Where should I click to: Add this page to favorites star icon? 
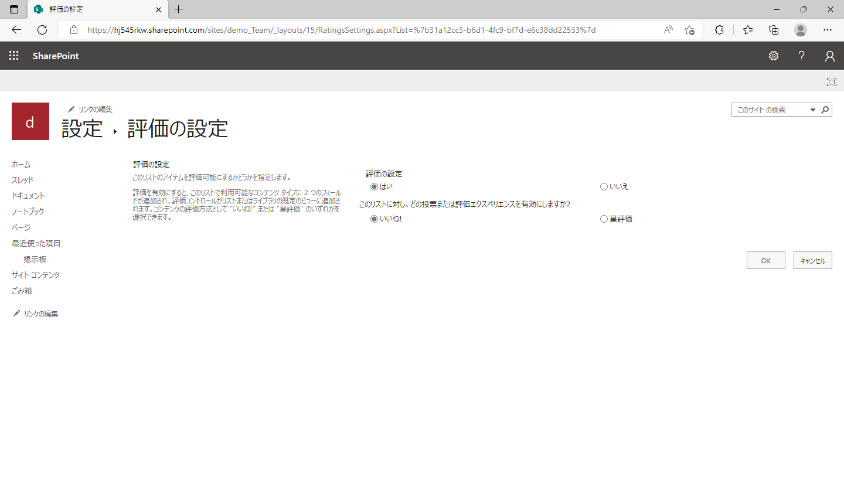click(x=690, y=30)
